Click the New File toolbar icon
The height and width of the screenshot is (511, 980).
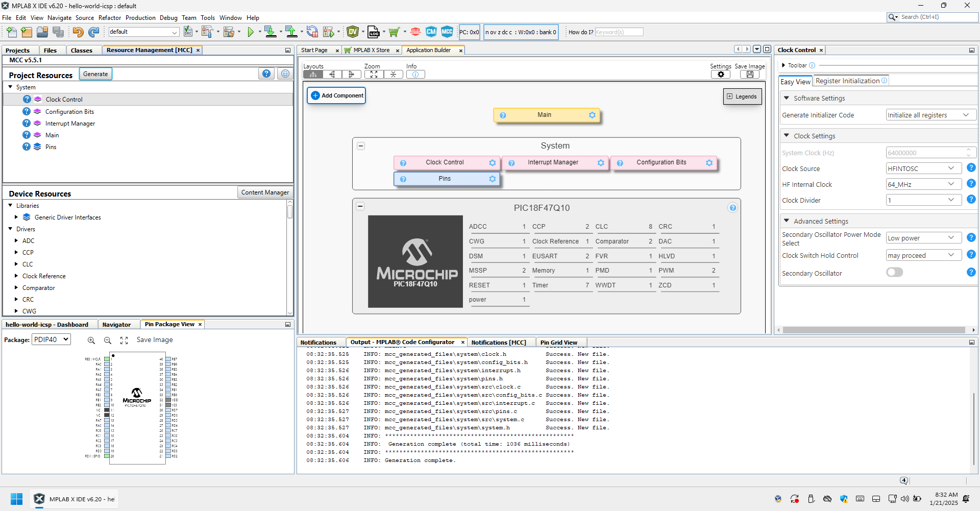coord(11,32)
